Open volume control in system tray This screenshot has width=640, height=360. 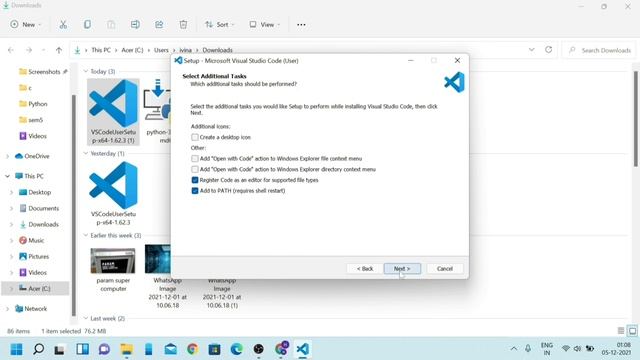[577, 349]
